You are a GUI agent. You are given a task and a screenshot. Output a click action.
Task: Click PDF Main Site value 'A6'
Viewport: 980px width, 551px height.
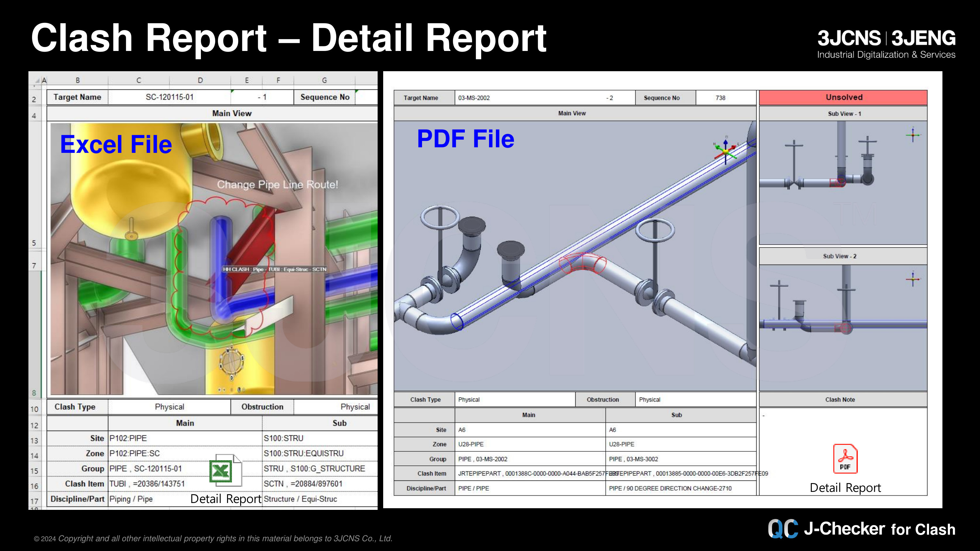(530, 430)
